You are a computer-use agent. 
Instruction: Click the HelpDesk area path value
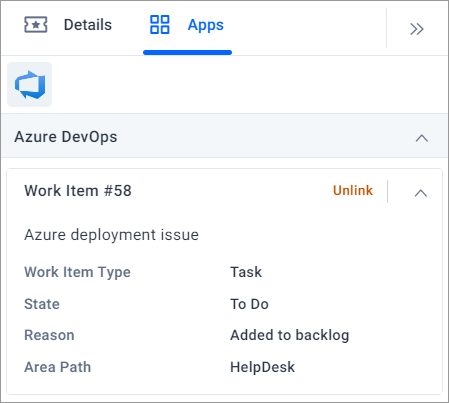[x=263, y=367]
